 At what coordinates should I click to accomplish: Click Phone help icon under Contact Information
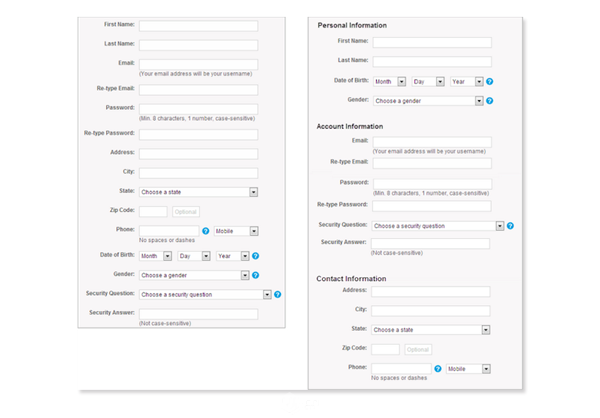click(x=438, y=369)
